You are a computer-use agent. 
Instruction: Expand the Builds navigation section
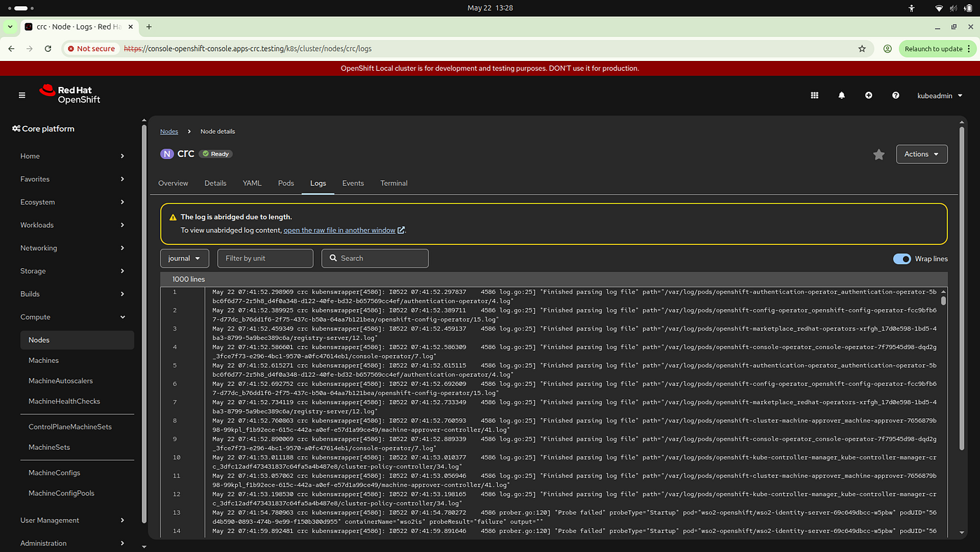tap(73, 294)
